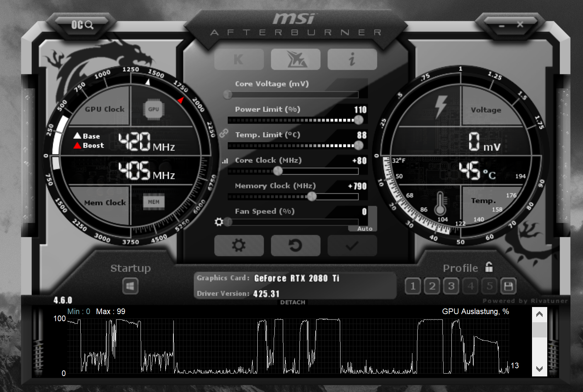Click the thermometer temperature icon
The image size is (583, 392).
pyautogui.click(x=440, y=204)
